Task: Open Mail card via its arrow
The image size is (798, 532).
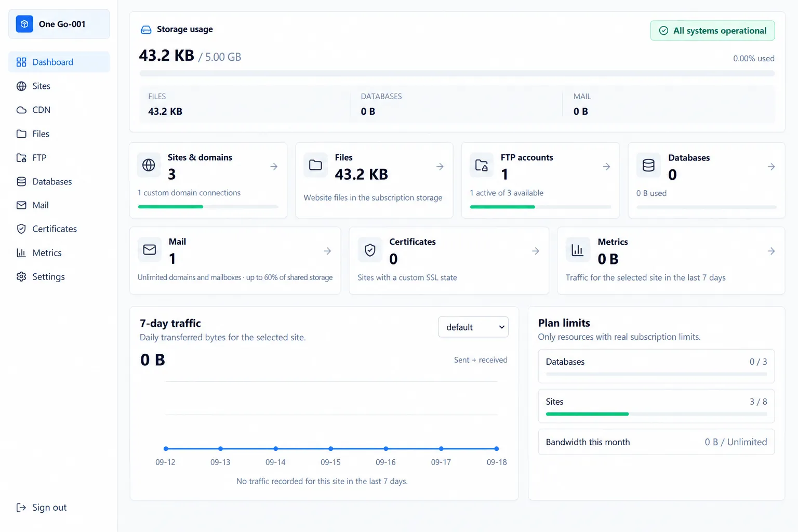Action: pyautogui.click(x=327, y=251)
